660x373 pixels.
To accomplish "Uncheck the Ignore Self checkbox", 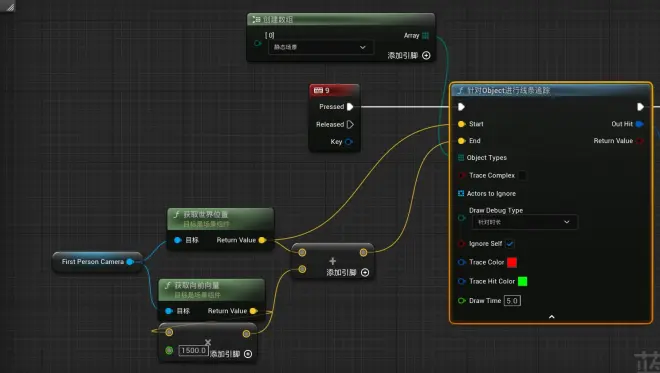I will pyautogui.click(x=510, y=244).
